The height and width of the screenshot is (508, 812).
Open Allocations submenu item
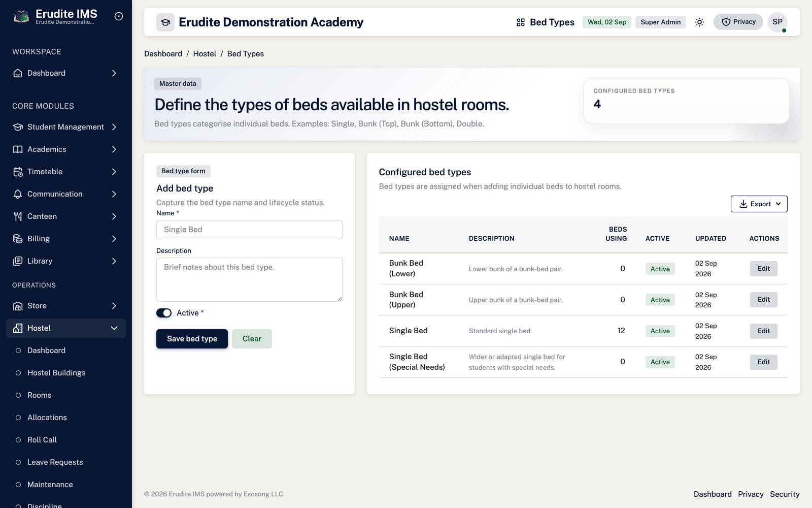click(66, 418)
